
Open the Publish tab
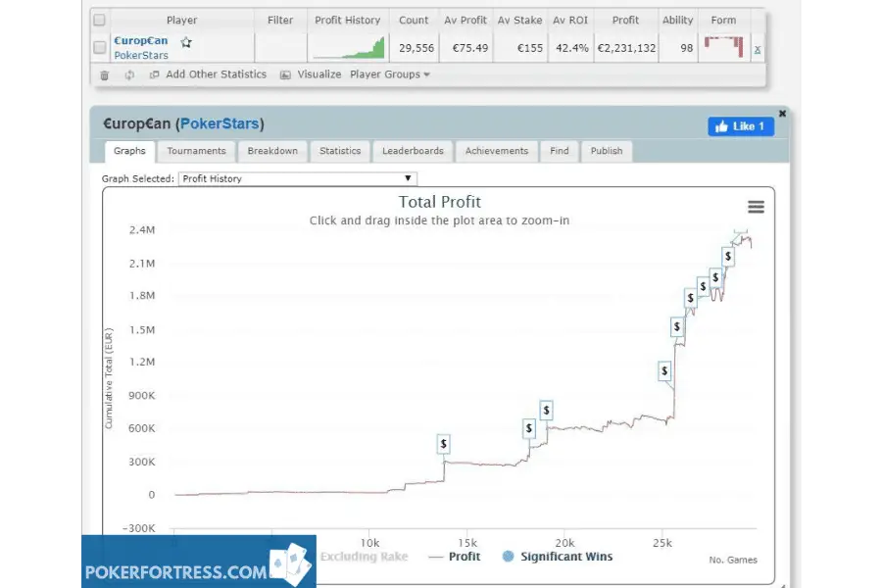tap(607, 151)
